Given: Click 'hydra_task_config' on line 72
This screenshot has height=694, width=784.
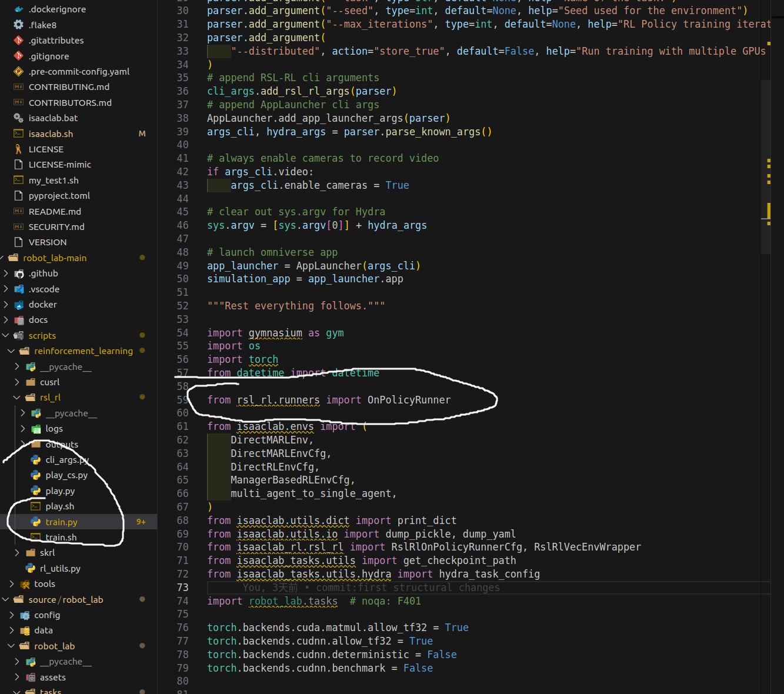Looking at the screenshot, I should click(x=489, y=574).
